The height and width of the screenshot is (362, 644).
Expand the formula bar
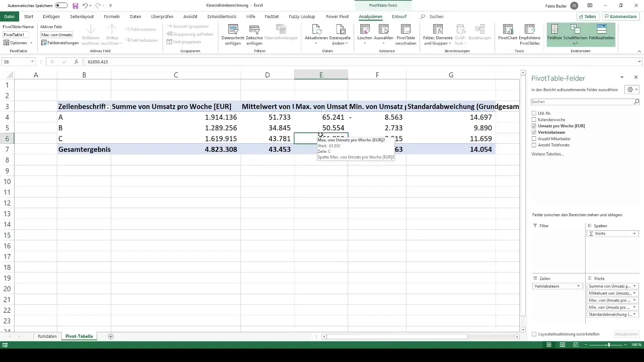click(640, 62)
